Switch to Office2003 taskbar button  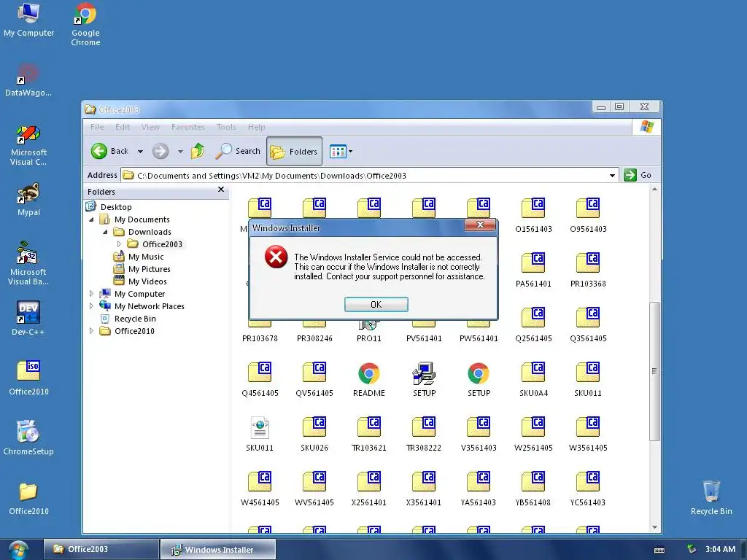101,549
